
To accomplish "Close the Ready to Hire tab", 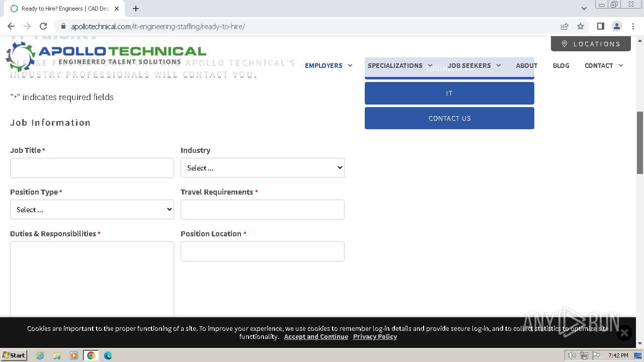I will [x=117, y=9].
